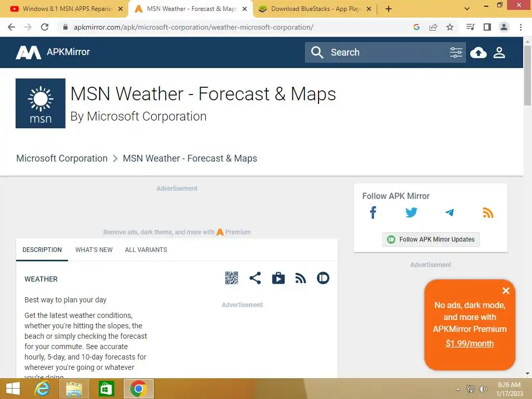Click the page vertical scrollbar thumb
The height and width of the screenshot is (399, 532).
tap(527, 75)
